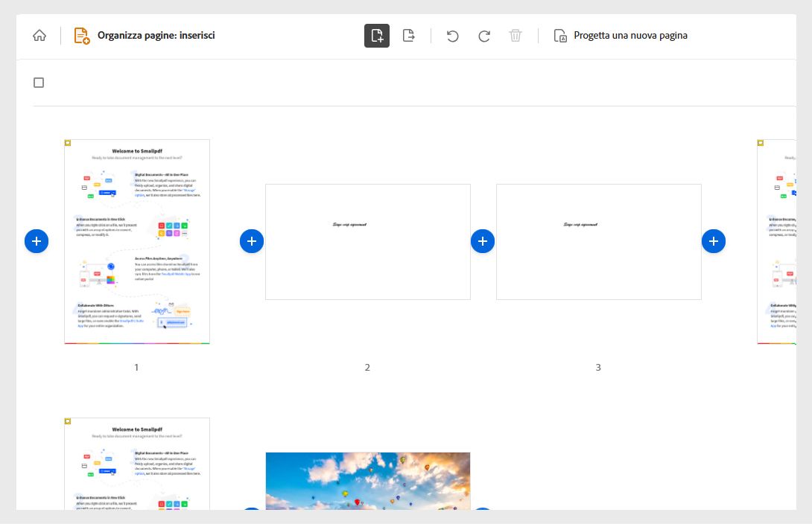
Task: Click the Progetta una nuova pagina page icon
Action: (559, 35)
